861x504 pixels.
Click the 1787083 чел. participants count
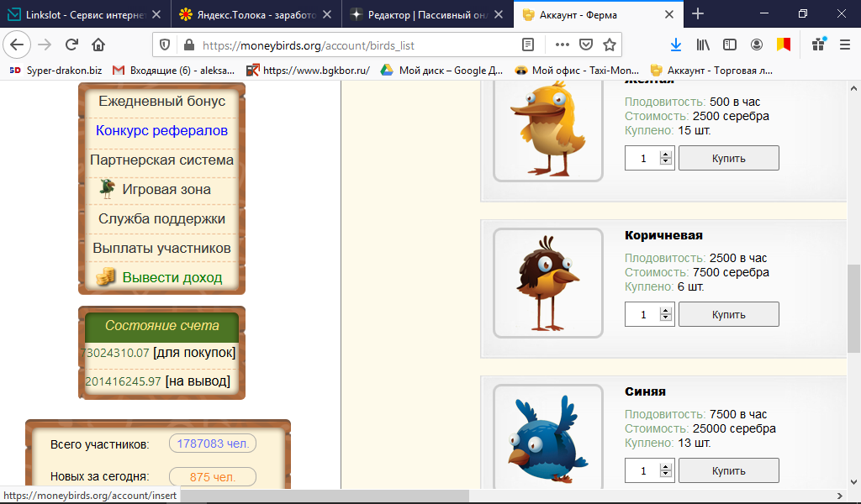coord(213,444)
